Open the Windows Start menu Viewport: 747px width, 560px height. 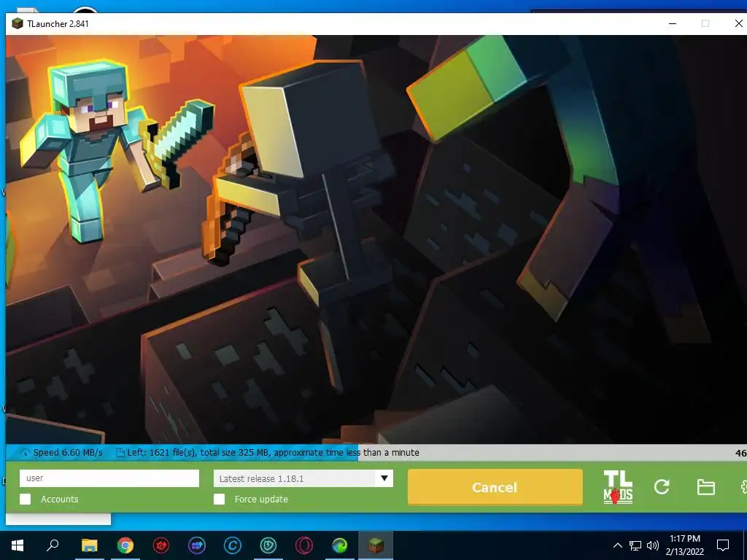coord(18,545)
